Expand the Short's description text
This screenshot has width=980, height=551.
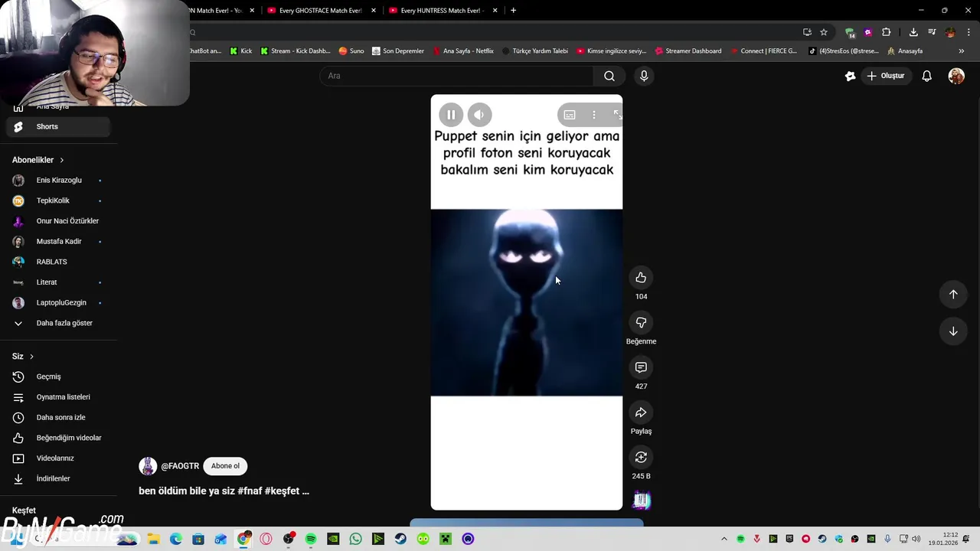point(224,491)
